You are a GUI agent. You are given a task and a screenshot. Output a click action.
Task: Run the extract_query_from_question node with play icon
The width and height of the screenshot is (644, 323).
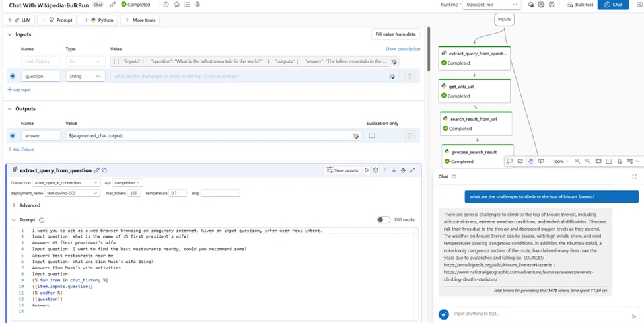[x=367, y=170]
